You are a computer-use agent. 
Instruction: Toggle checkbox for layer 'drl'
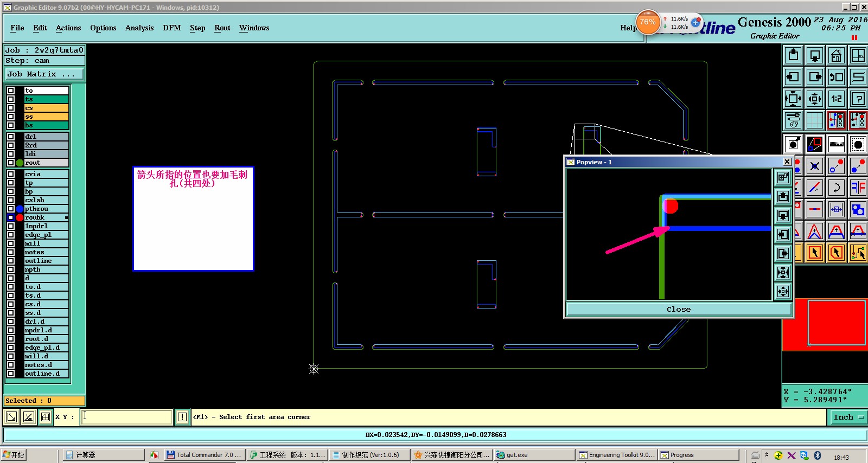coord(11,137)
